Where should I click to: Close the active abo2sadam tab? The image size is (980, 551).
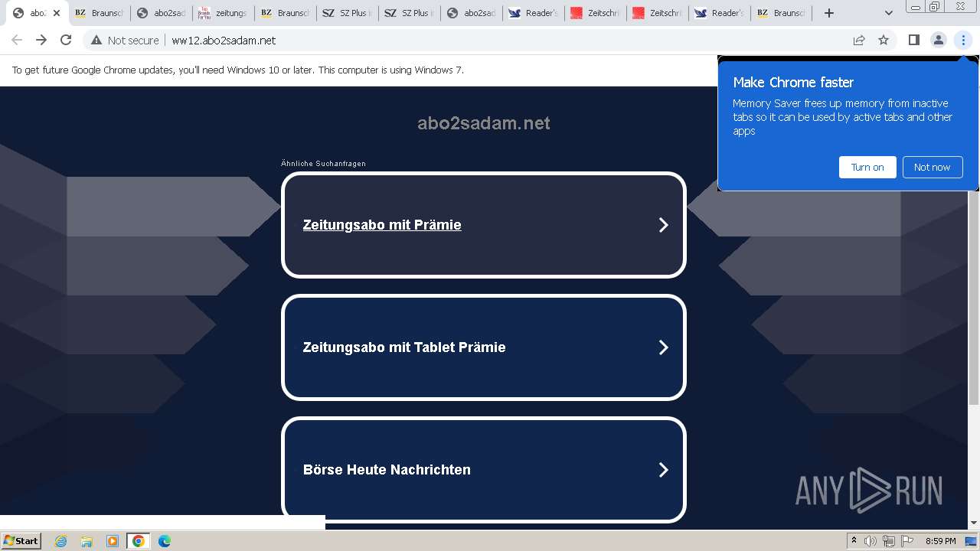point(56,13)
